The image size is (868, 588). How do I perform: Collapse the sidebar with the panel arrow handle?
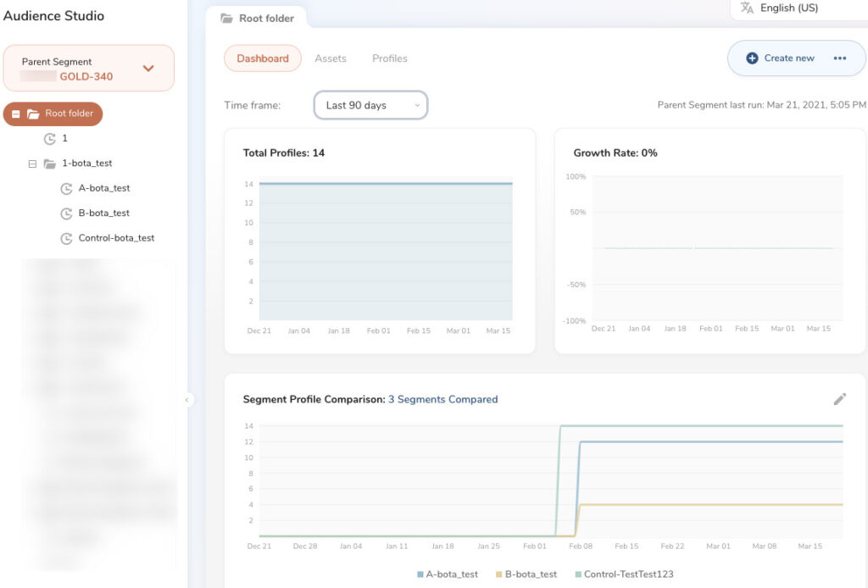click(x=187, y=399)
